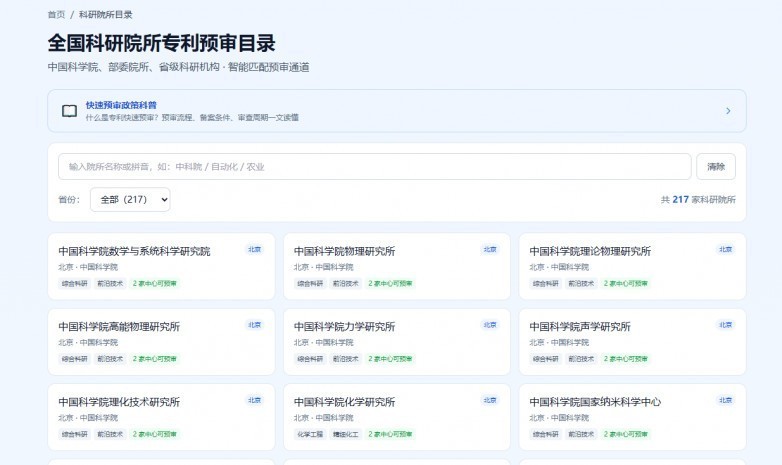
Task: Click the 北京 badge on 力学研究所 card
Action: [x=490, y=325]
